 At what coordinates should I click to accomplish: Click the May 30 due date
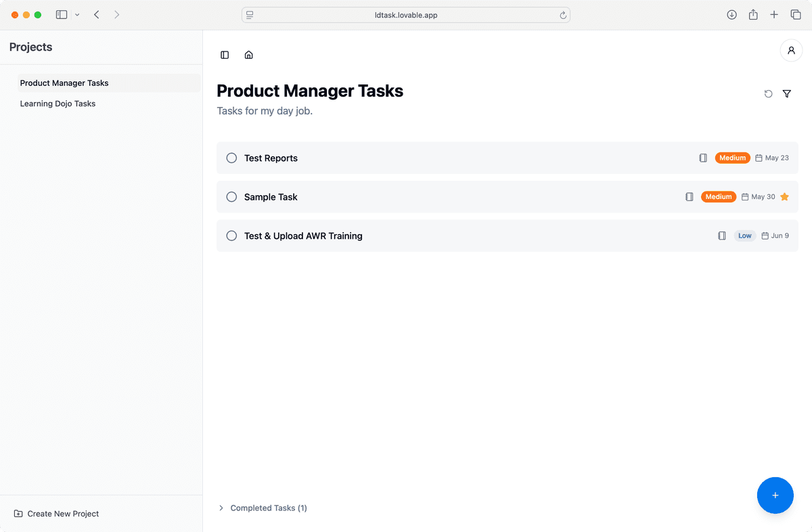763,197
